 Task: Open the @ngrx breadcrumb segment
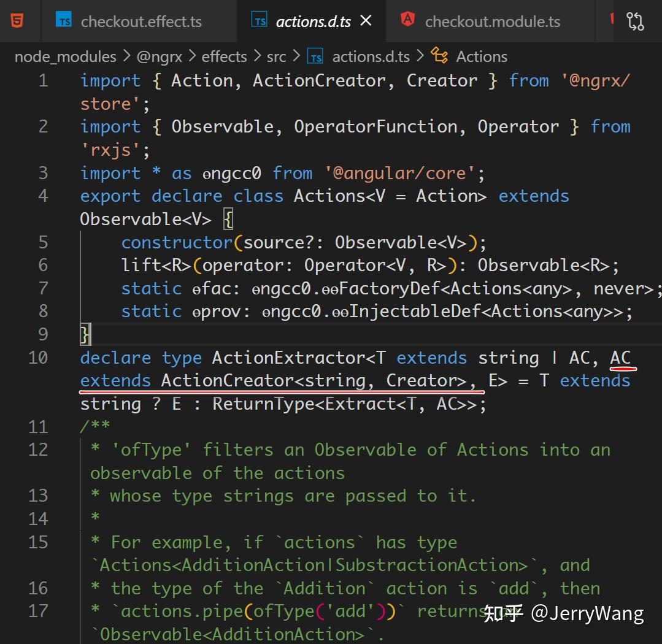pyautogui.click(x=159, y=56)
